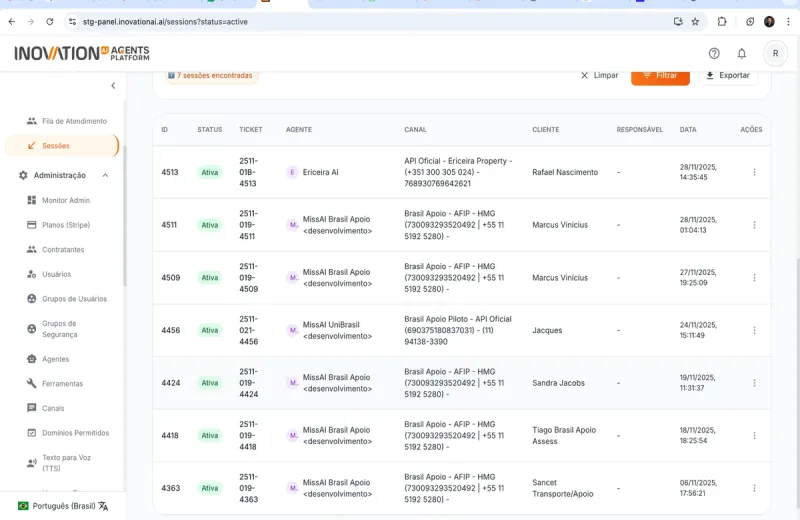
Task: Click the Inovation AI Agents Platform logo
Action: (82, 53)
